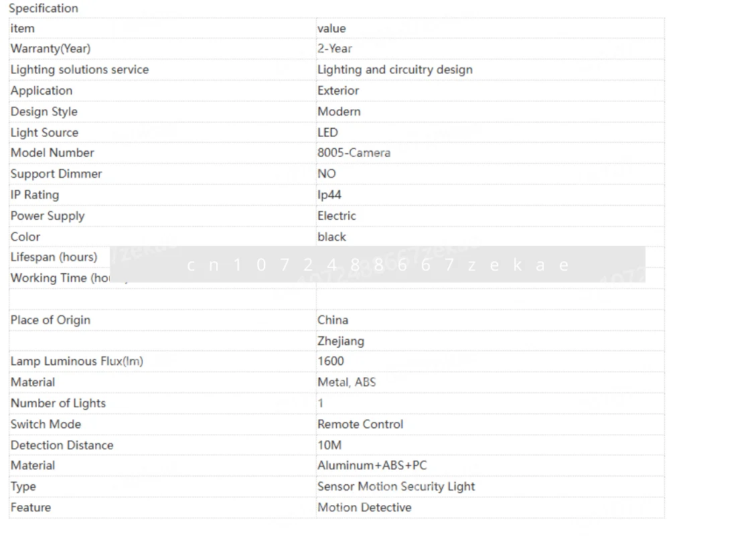Click the Specification heading
This screenshot has height=536, width=756.
tap(44, 9)
